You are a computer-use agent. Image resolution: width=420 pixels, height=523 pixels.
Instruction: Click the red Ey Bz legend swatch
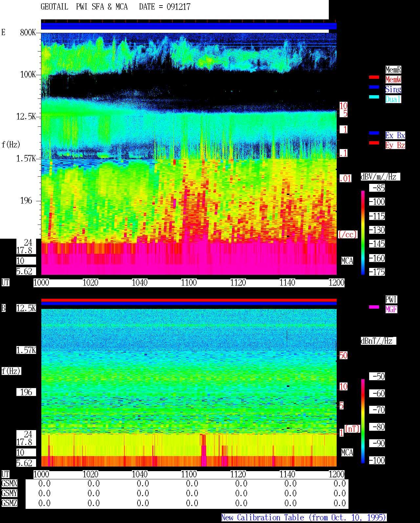[374, 143]
